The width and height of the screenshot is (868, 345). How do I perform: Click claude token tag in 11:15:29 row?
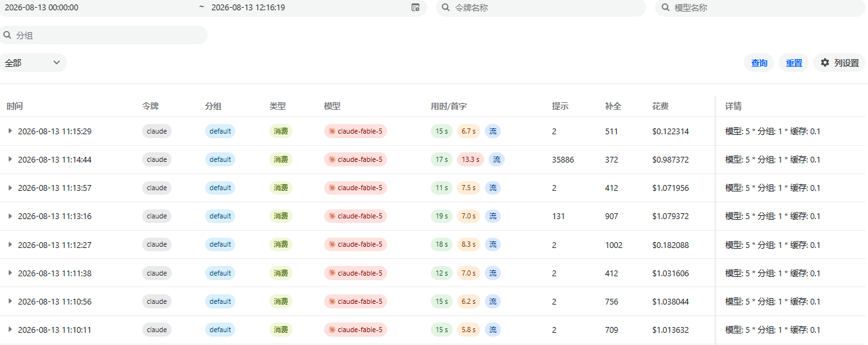pos(157,131)
